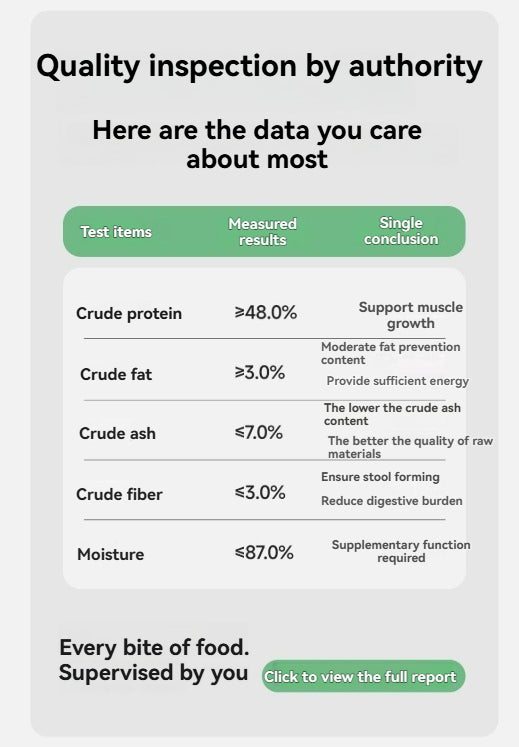Screen dimensions: 519x747
Task: Click the ≤7.0% crude ash value
Action: (x=259, y=432)
